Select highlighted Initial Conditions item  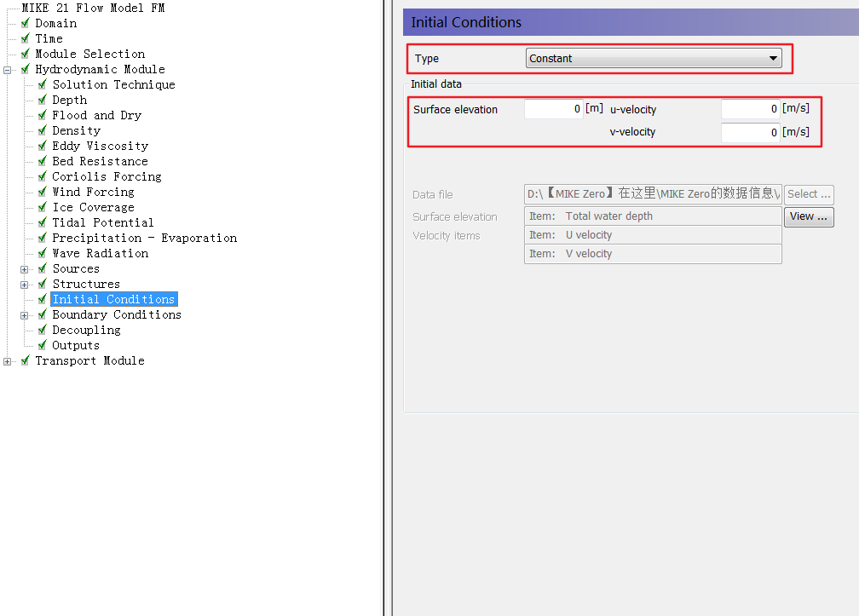coord(114,299)
